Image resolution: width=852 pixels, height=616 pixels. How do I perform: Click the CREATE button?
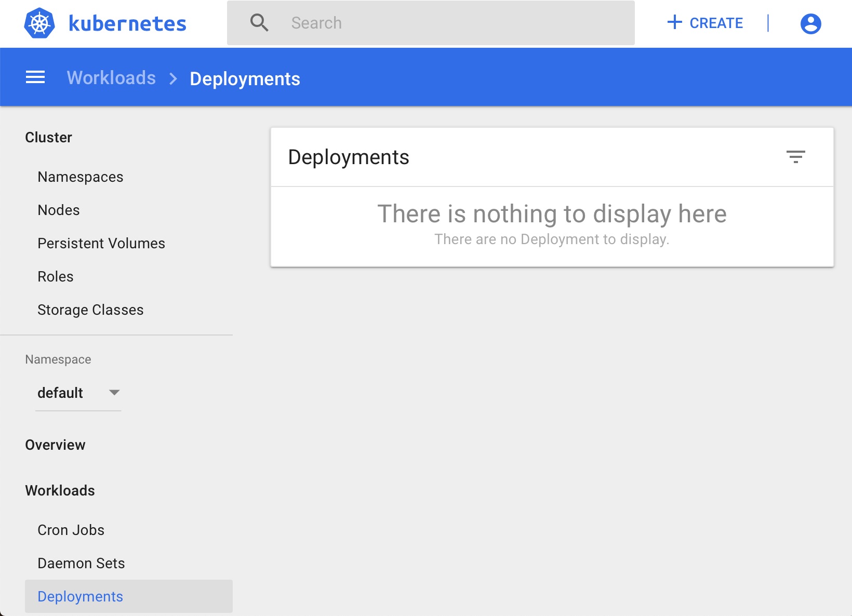(x=705, y=23)
